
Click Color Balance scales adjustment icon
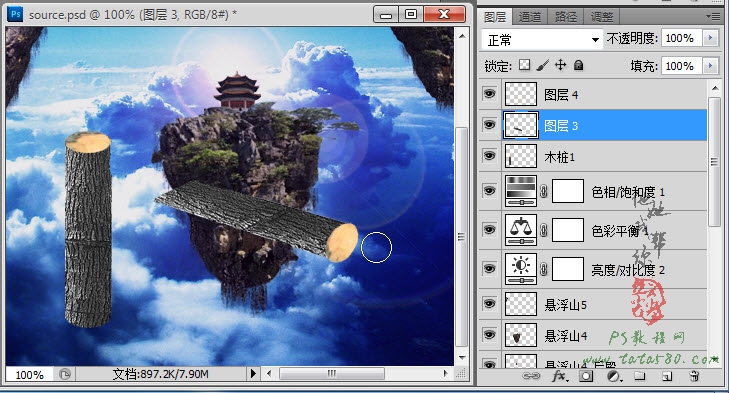(521, 230)
